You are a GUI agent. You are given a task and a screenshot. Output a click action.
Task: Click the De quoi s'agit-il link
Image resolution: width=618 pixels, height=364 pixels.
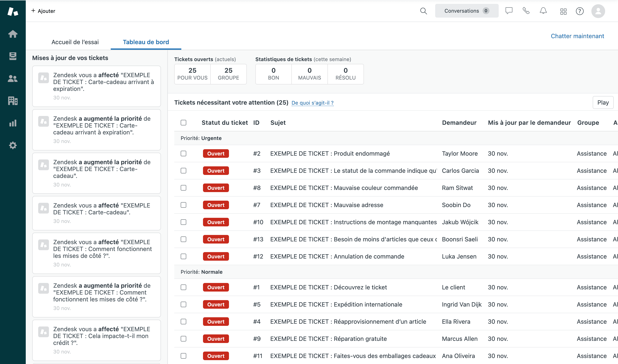tap(312, 103)
